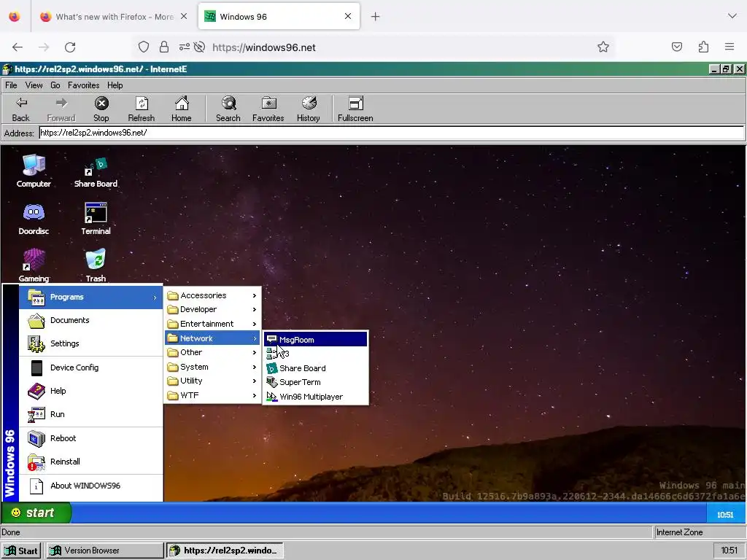Open the Trash desktop icon
This screenshot has height=560, width=747.
pyautogui.click(x=96, y=265)
